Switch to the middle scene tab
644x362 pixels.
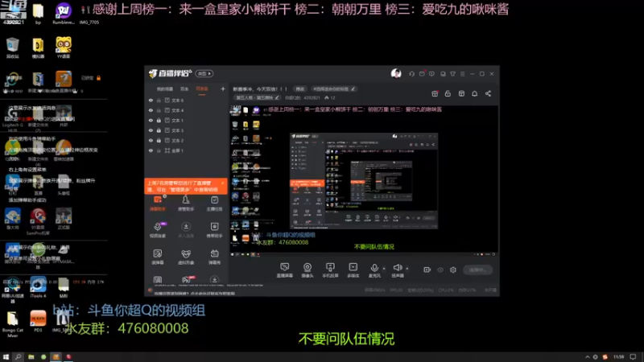(x=184, y=89)
